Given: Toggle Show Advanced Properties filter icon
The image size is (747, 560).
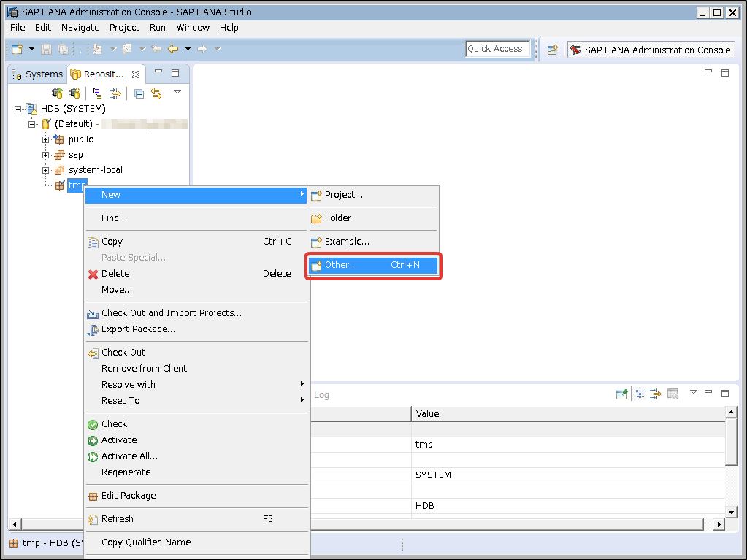Looking at the screenshot, I should click(x=656, y=394).
